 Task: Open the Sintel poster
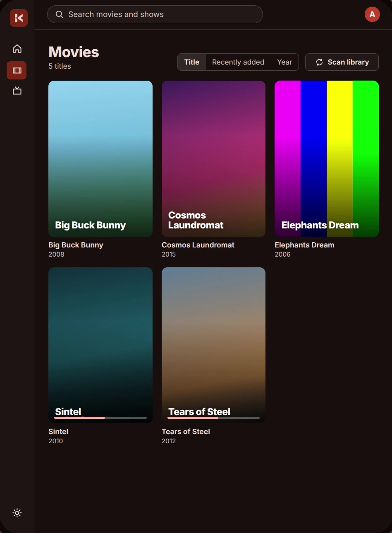pos(100,345)
